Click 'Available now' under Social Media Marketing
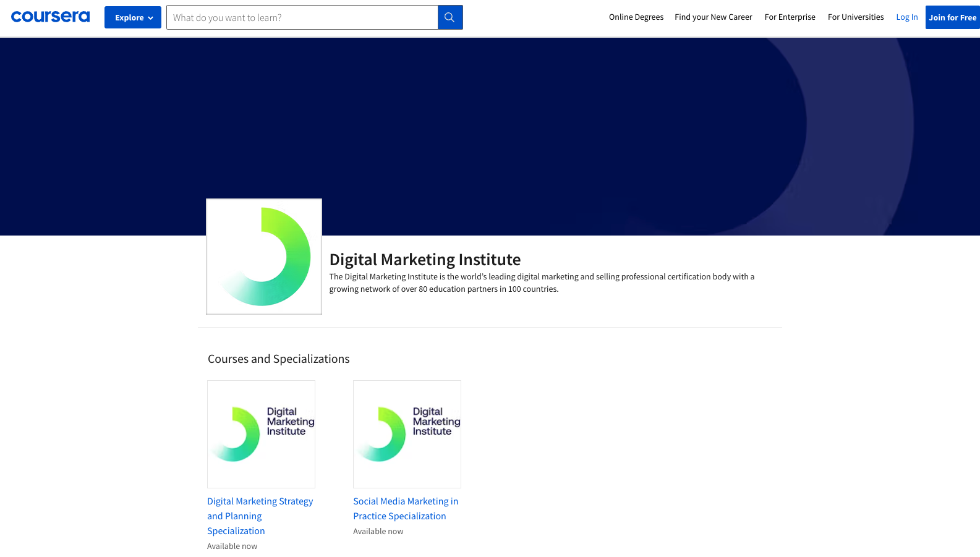 378,532
